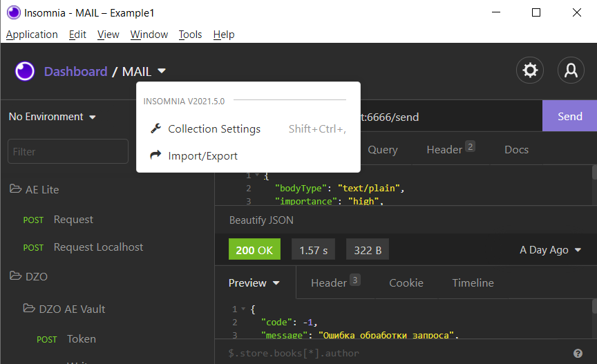The image size is (597, 364).
Task: Open settings with the gear icon
Action: coord(530,70)
